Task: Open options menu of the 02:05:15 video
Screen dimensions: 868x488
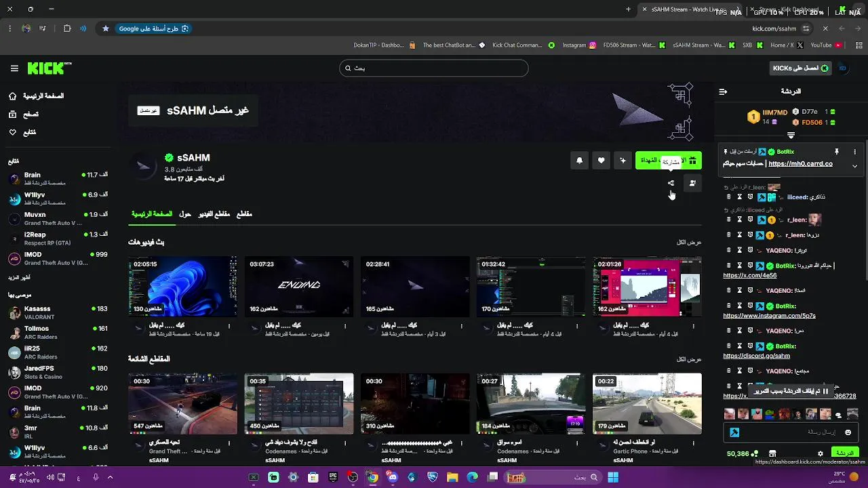Action: (x=229, y=326)
